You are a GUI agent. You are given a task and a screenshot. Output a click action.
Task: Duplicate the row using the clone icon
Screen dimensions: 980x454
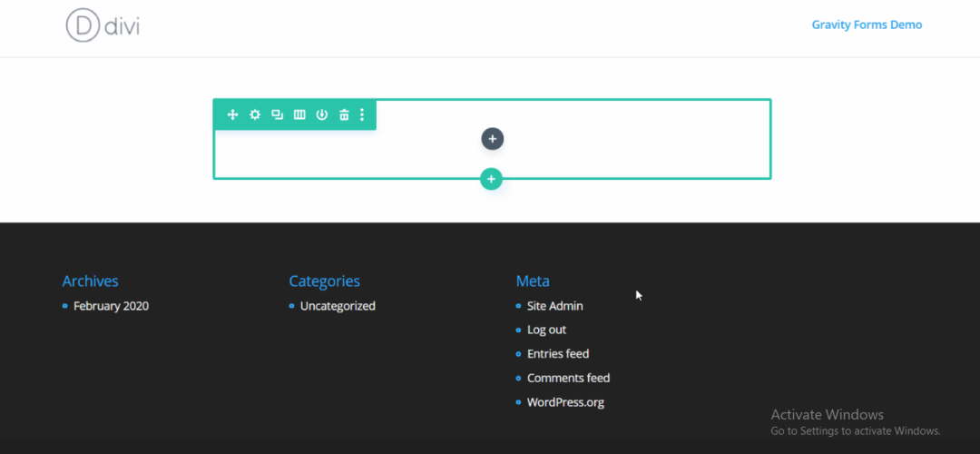pyautogui.click(x=277, y=114)
